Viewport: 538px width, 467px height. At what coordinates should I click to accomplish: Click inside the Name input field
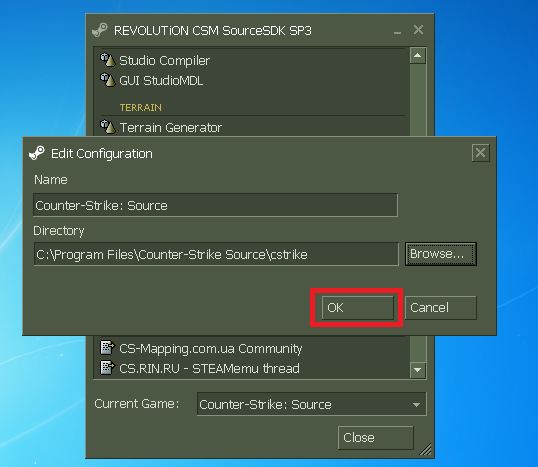[x=215, y=205]
